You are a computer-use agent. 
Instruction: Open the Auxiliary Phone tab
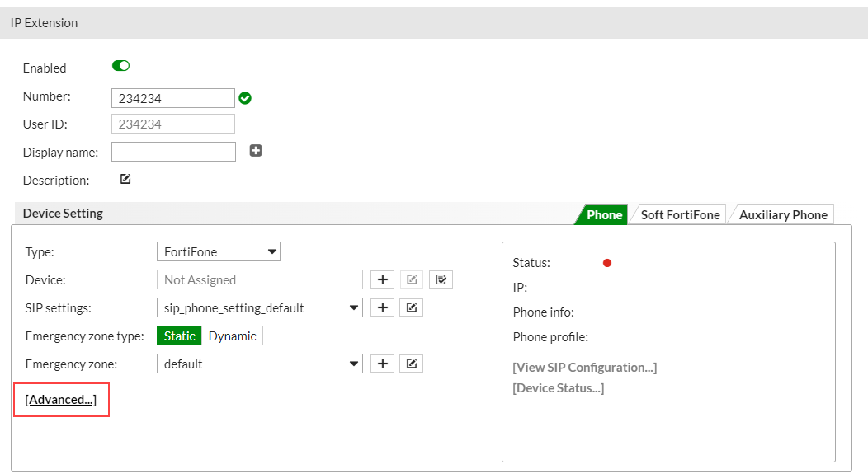(783, 214)
